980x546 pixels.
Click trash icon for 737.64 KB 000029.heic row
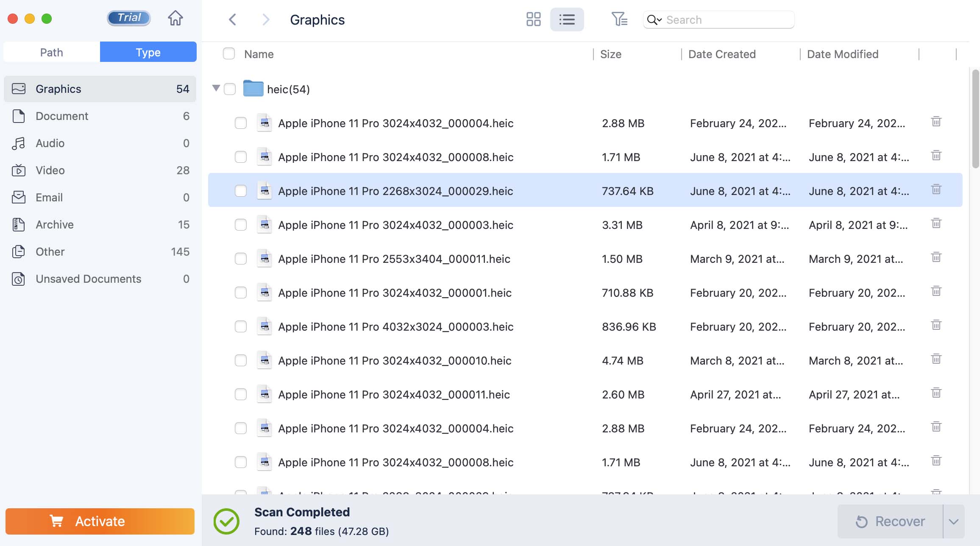pyautogui.click(x=936, y=189)
